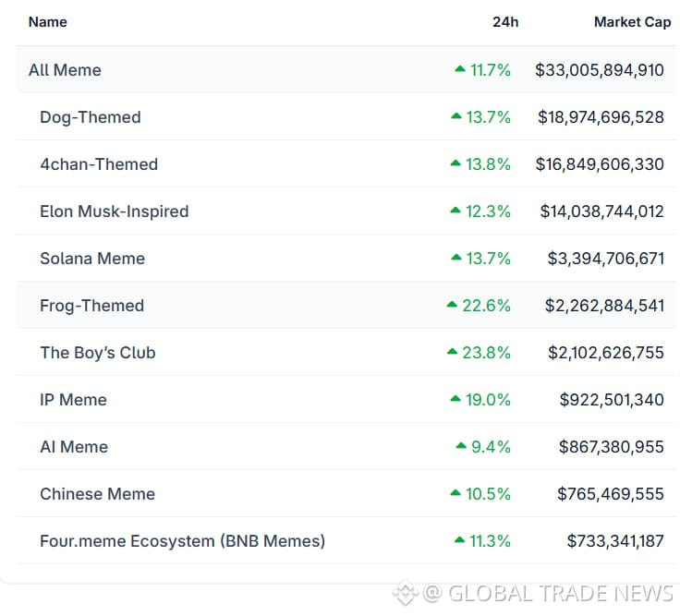Open the IP Meme category

pyautogui.click(x=73, y=400)
